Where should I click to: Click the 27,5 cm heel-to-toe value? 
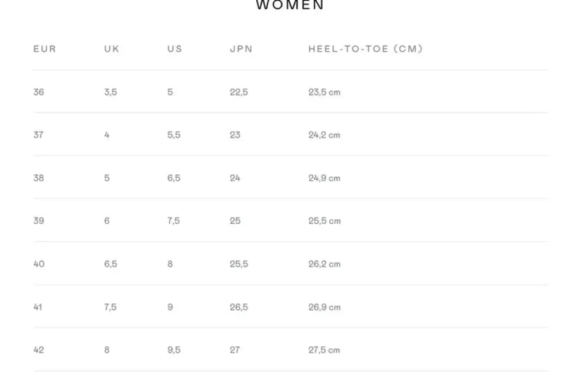[x=324, y=350]
